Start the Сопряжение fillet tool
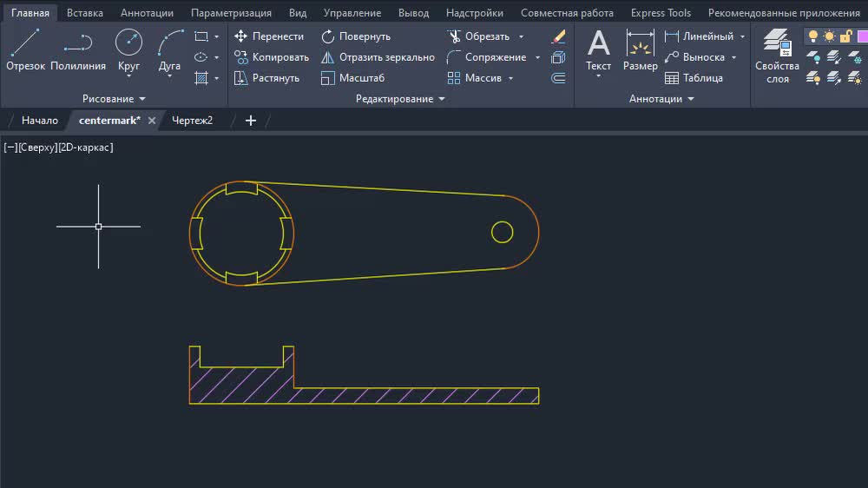 487,57
